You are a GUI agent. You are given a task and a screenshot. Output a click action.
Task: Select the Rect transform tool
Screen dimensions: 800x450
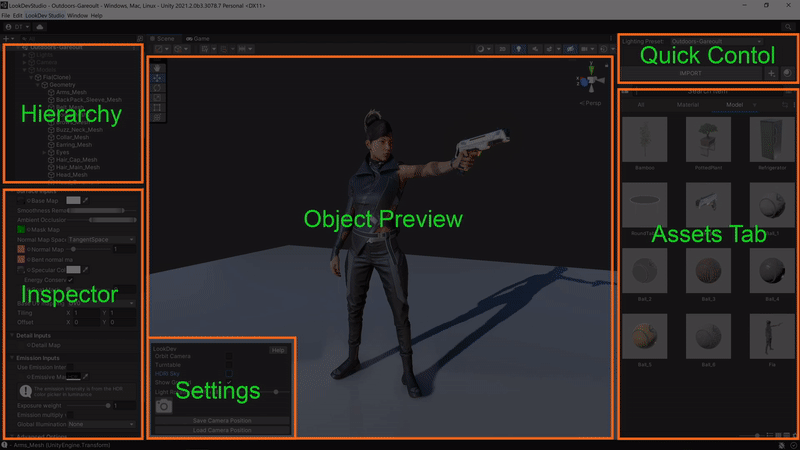point(157,108)
